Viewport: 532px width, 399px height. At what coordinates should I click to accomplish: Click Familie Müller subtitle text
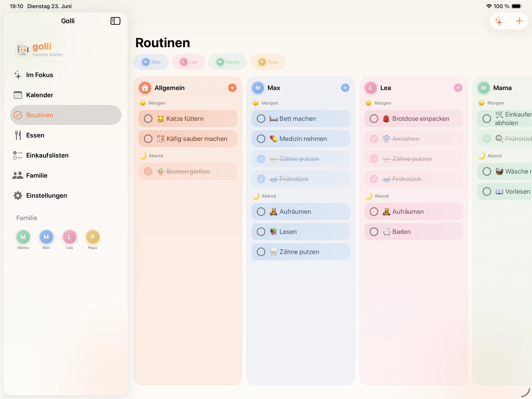coord(48,55)
